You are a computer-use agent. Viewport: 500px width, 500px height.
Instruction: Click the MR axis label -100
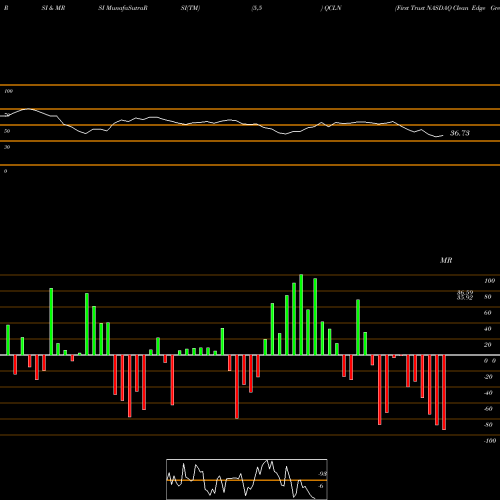click(x=489, y=441)
